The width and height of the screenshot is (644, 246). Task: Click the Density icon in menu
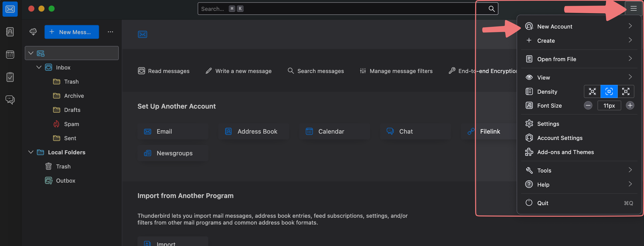(529, 91)
